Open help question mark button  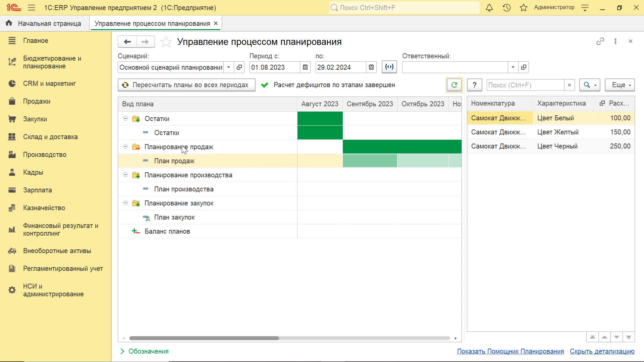point(474,85)
